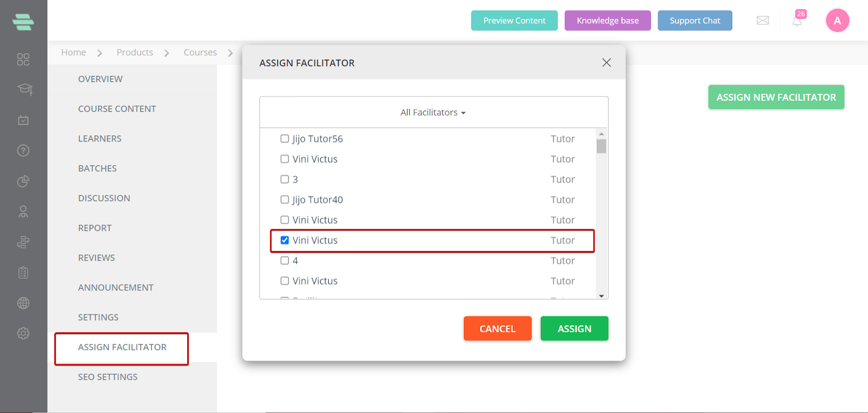Click the orange CANCEL button
Viewport: 868px width, 413px height.
(497, 328)
